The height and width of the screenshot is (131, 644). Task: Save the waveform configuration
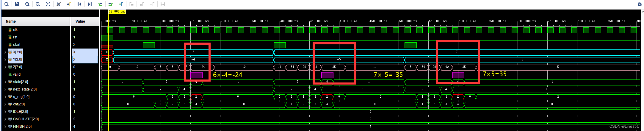17,4
